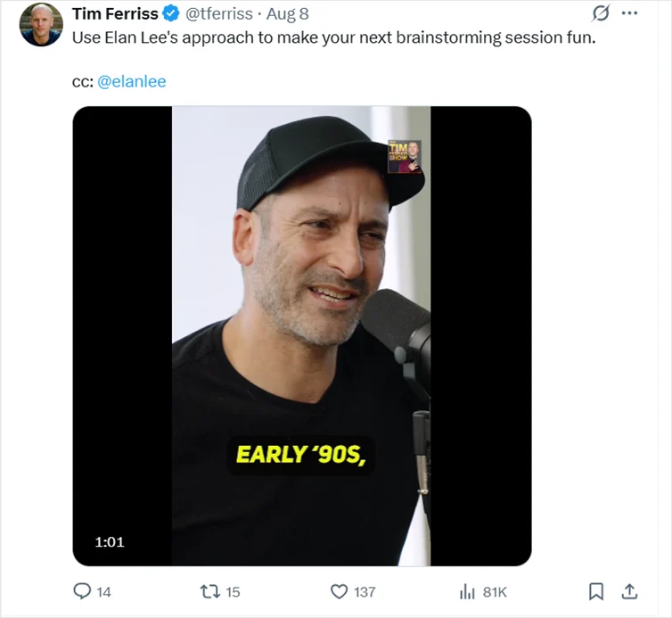
Task: Open view analytics bar chart icon
Action: point(467,591)
